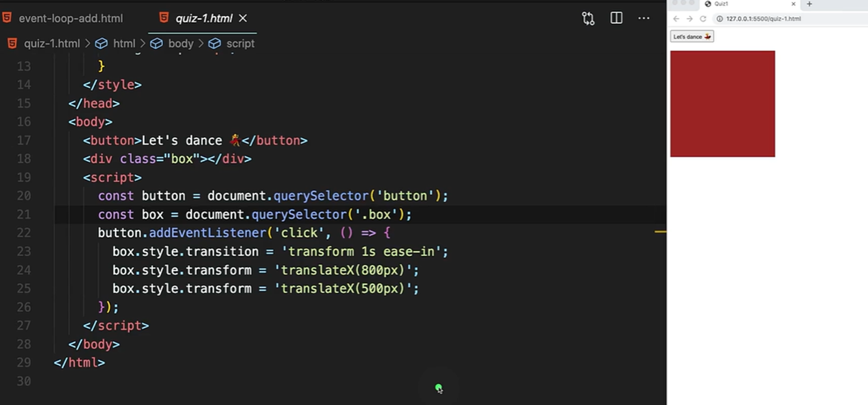Click the quiz-1.html breadcrumb item
Viewport: 868px width, 405px height.
(x=51, y=44)
